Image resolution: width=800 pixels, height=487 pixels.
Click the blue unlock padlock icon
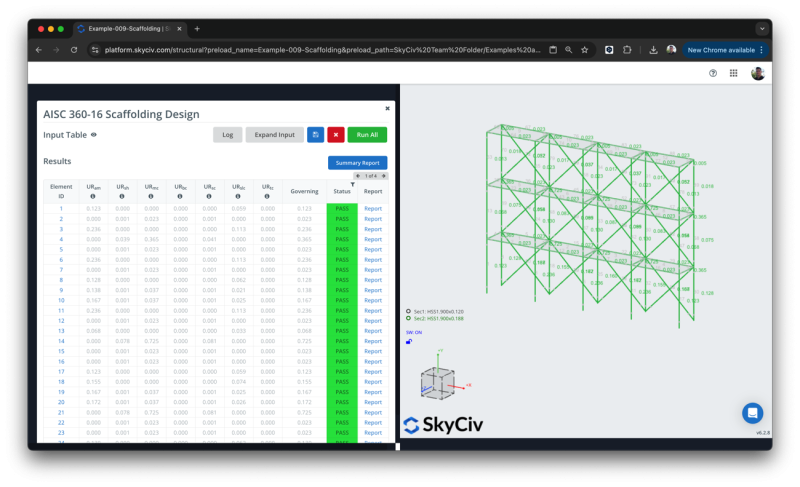click(x=409, y=342)
